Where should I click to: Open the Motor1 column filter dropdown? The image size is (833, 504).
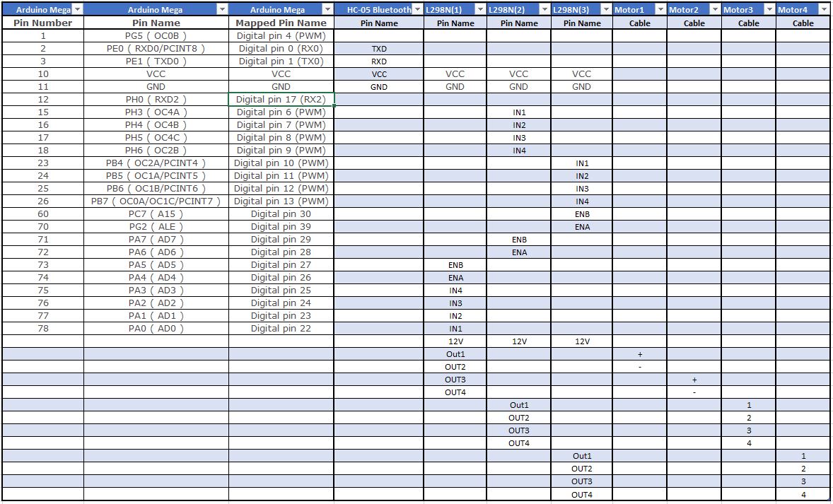(x=660, y=10)
